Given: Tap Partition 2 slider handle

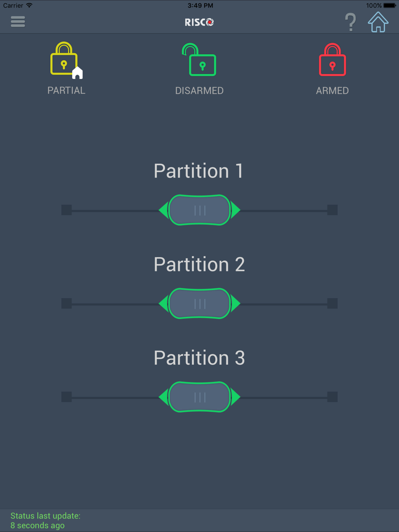Looking at the screenshot, I should pos(199,304).
